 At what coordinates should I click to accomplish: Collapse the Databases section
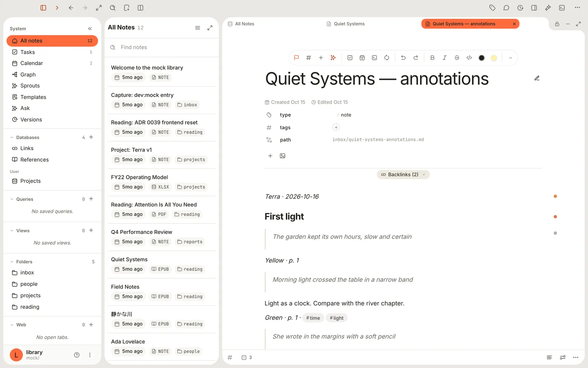(x=12, y=138)
